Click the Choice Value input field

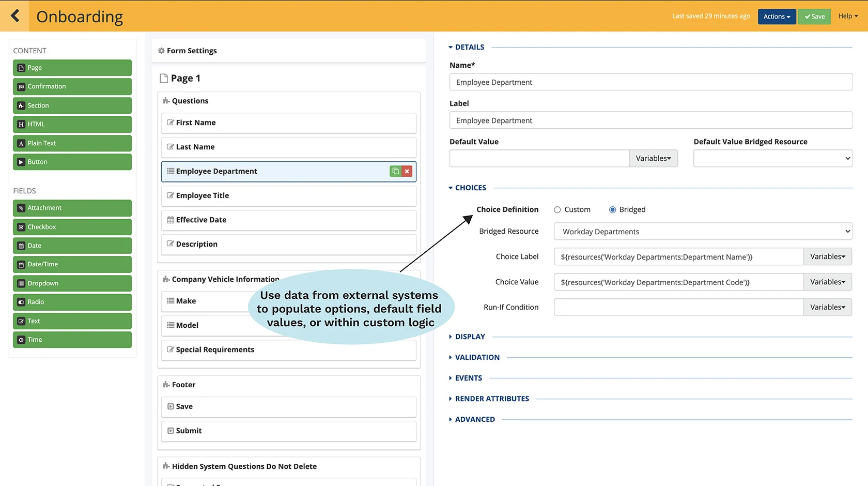[678, 282]
